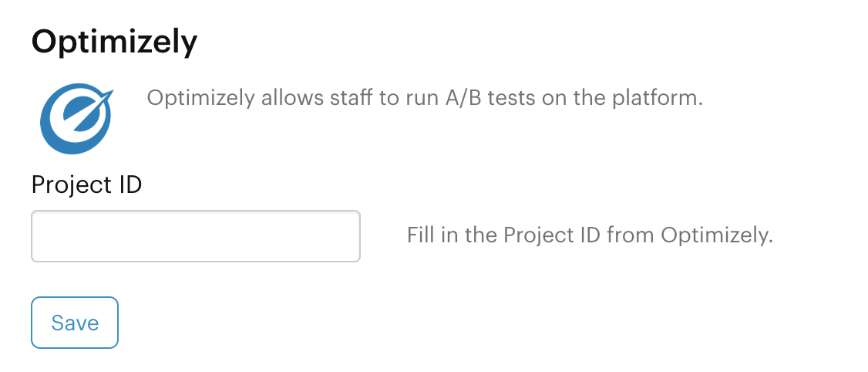Click the Optimizely logo icon
This screenshot has width=868, height=372.
pos(76,119)
